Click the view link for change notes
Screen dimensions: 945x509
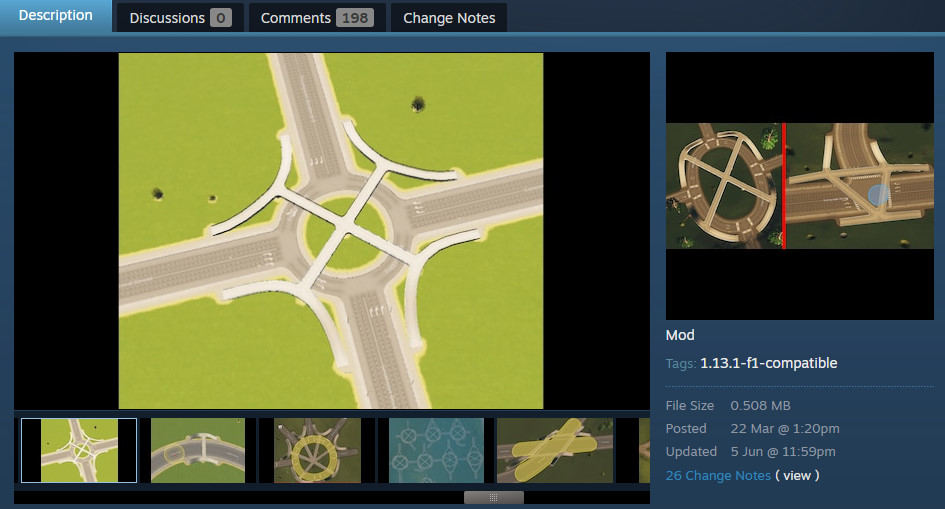click(x=797, y=475)
